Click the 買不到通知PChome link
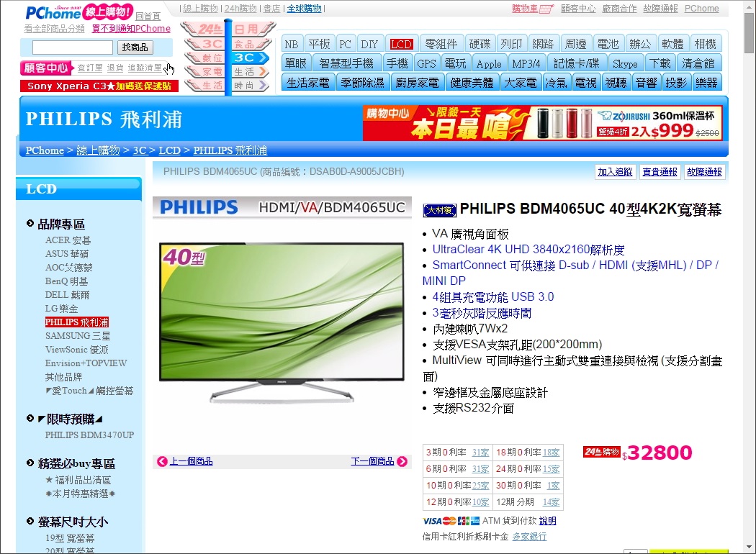 tap(131, 29)
